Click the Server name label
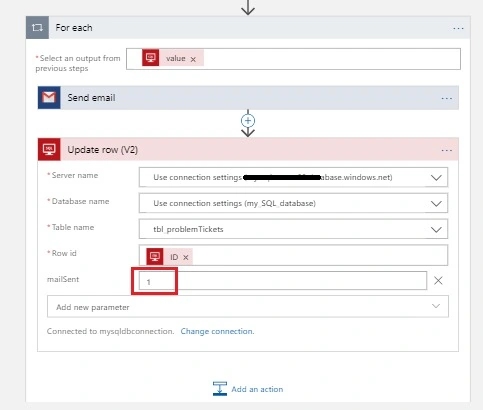The height and width of the screenshot is (410, 483). point(75,175)
